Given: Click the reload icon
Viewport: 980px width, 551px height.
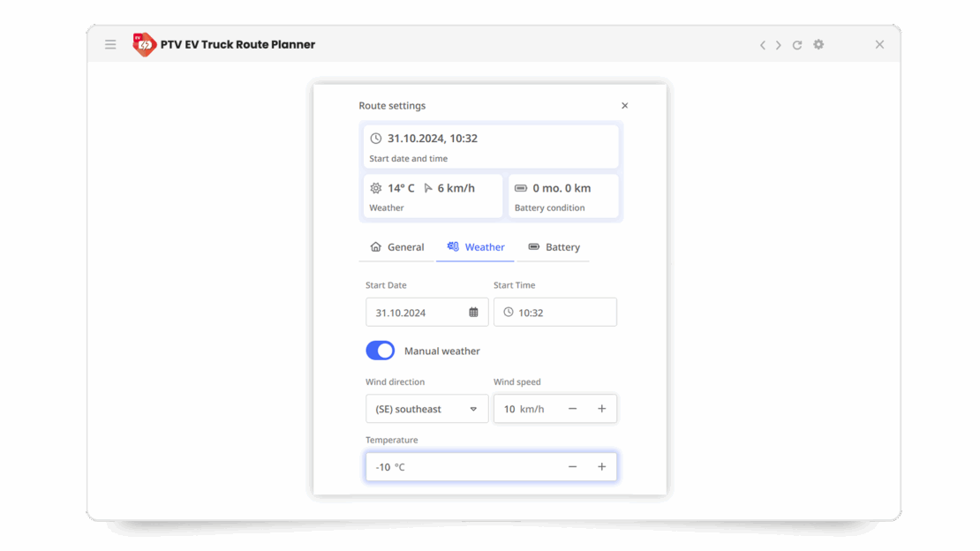Looking at the screenshot, I should [x=797, y=45].
